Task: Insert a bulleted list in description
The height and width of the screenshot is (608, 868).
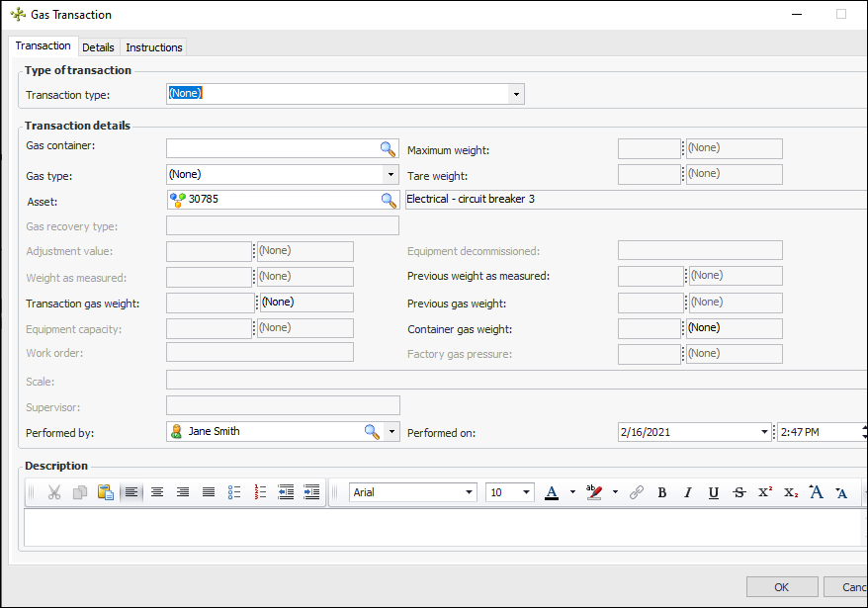Action: tap(234, 492)
